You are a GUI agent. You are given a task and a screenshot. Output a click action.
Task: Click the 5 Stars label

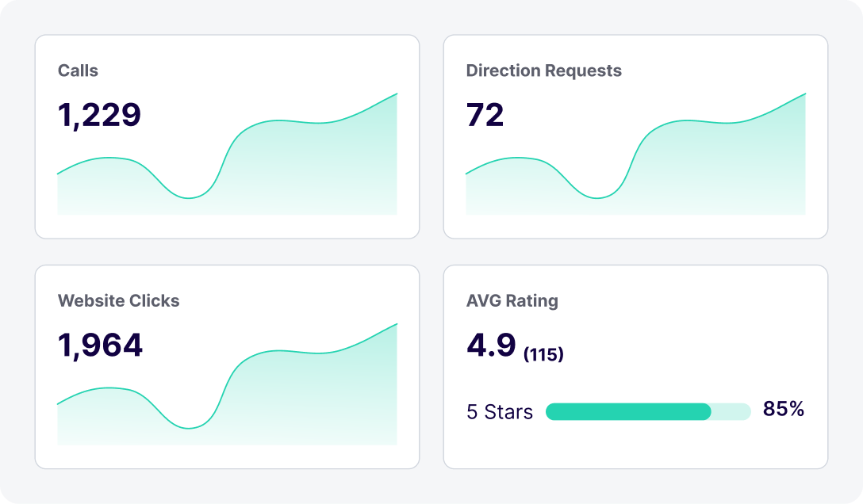pos(500,411)
